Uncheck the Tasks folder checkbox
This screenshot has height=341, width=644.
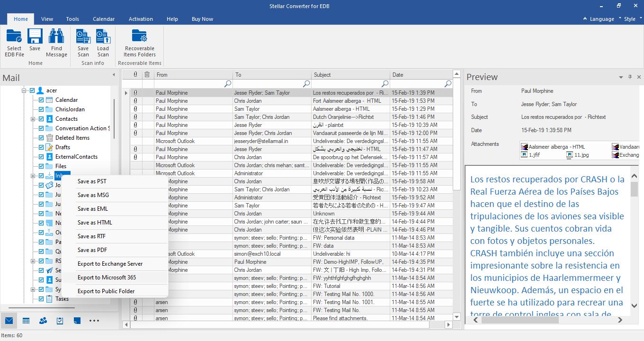[x=41, y=299]
